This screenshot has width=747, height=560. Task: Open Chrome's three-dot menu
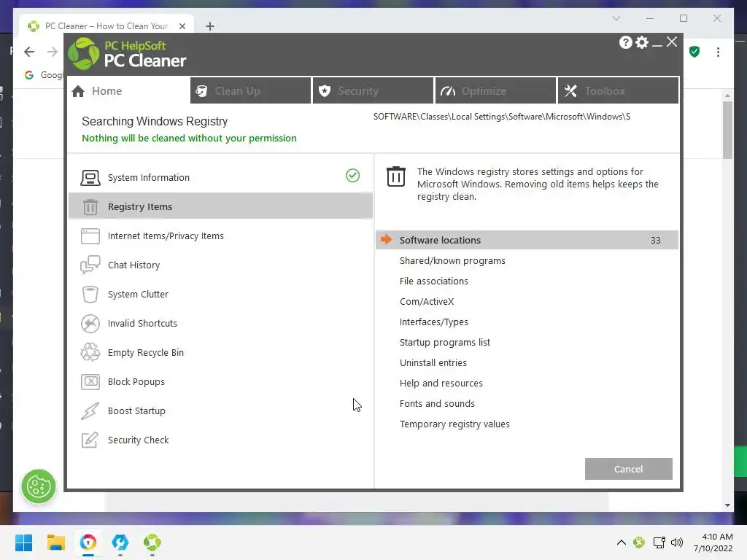[718, 52]
